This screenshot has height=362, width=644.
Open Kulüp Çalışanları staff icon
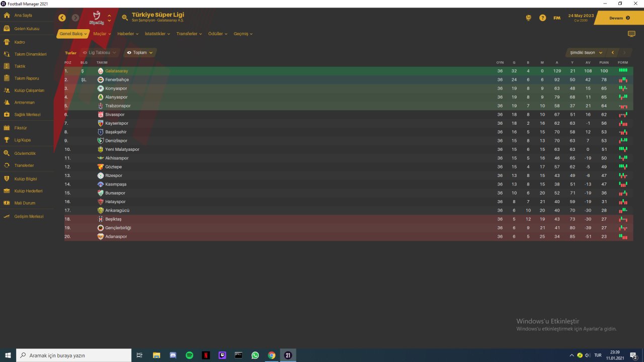point(7,90)
